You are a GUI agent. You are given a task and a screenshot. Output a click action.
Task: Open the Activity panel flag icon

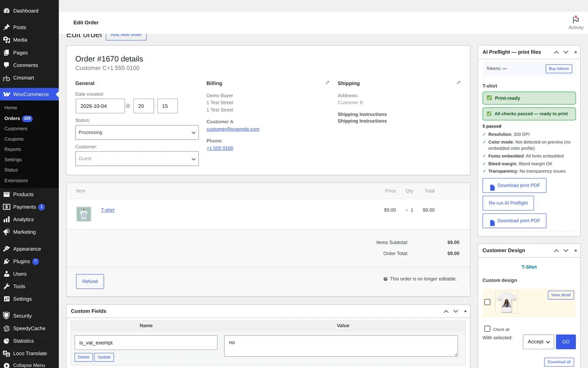576,20
